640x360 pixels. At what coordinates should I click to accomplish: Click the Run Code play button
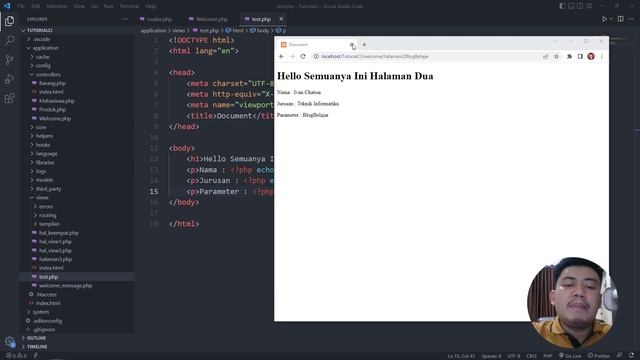click(x=604, y=19)
